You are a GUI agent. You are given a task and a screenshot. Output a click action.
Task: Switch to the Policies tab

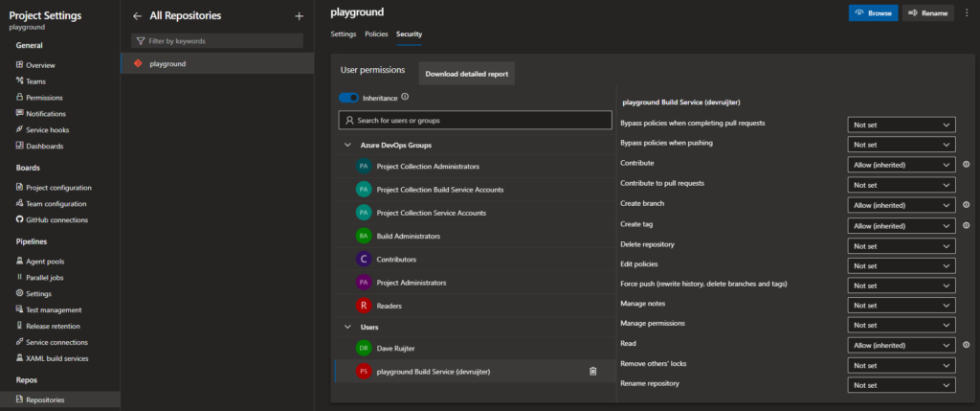[x=376, y=34]
